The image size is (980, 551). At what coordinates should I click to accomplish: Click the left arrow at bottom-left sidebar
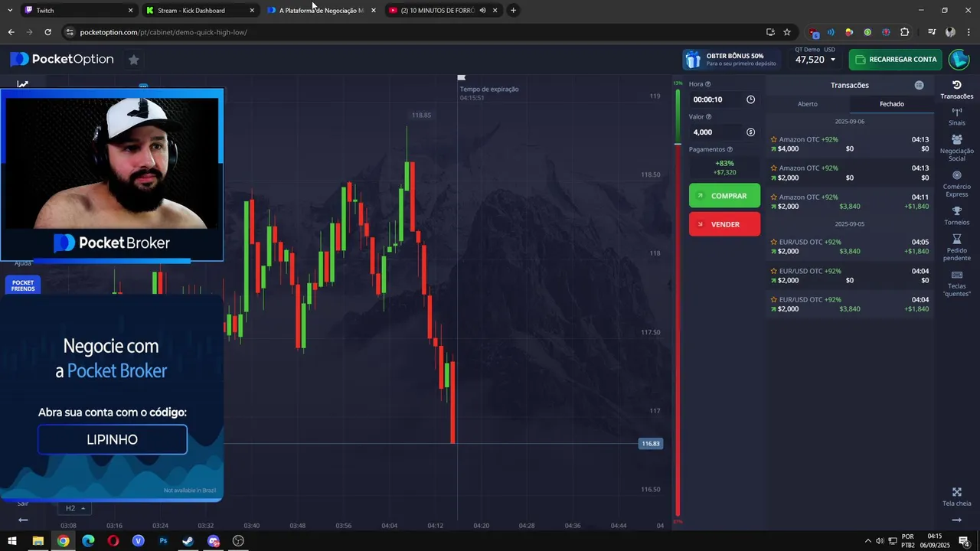[x=23, y=520]
